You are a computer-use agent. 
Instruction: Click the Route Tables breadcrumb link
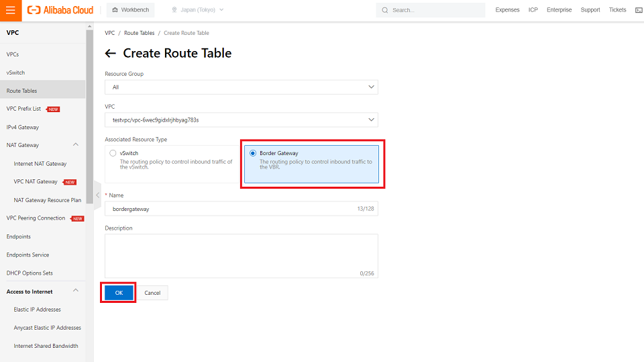tap(140, 33)
